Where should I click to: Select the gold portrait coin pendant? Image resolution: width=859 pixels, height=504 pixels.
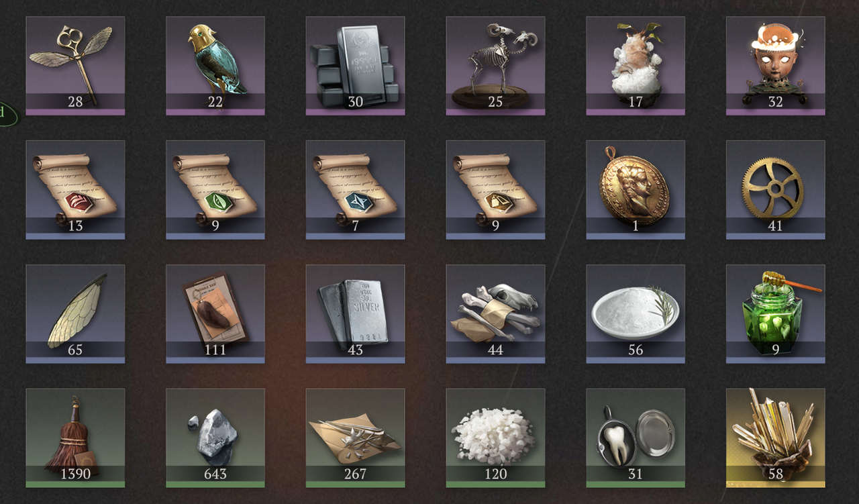click(636, 190)
